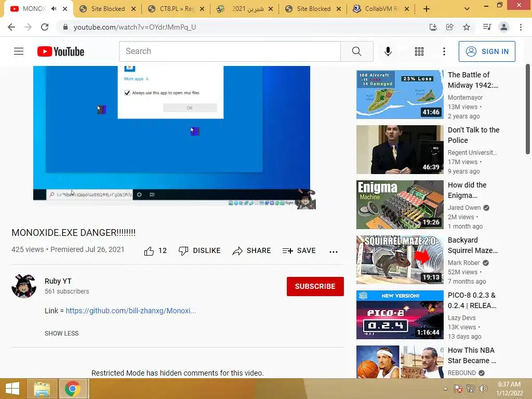
Task: Click the Action Center flag tray icon
Action: coord(458,389)
